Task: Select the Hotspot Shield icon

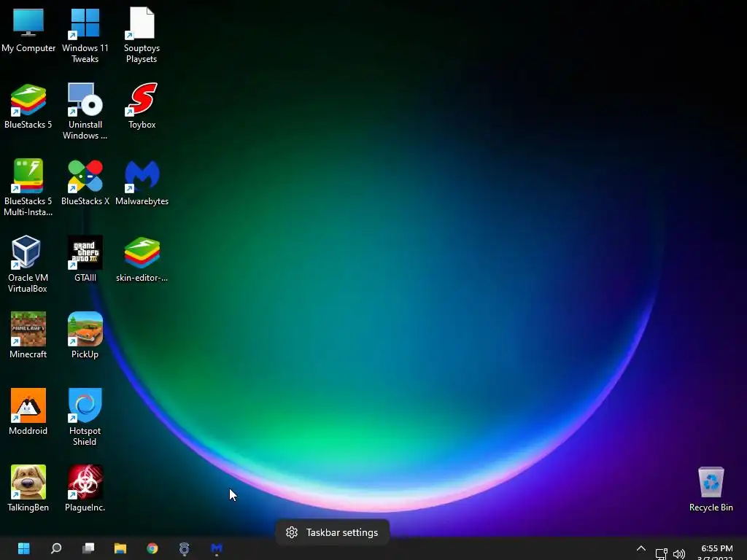Action: (x=85, y=417)
